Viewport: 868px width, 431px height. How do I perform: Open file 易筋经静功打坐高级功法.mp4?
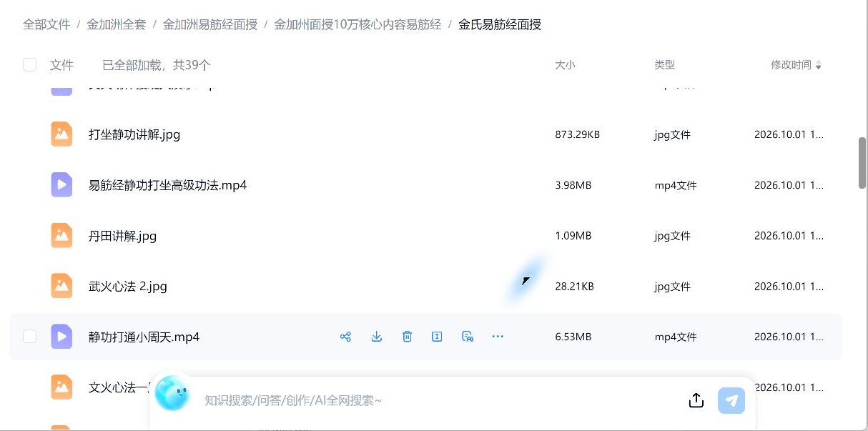pyautogui.click(x=168, y=185)
